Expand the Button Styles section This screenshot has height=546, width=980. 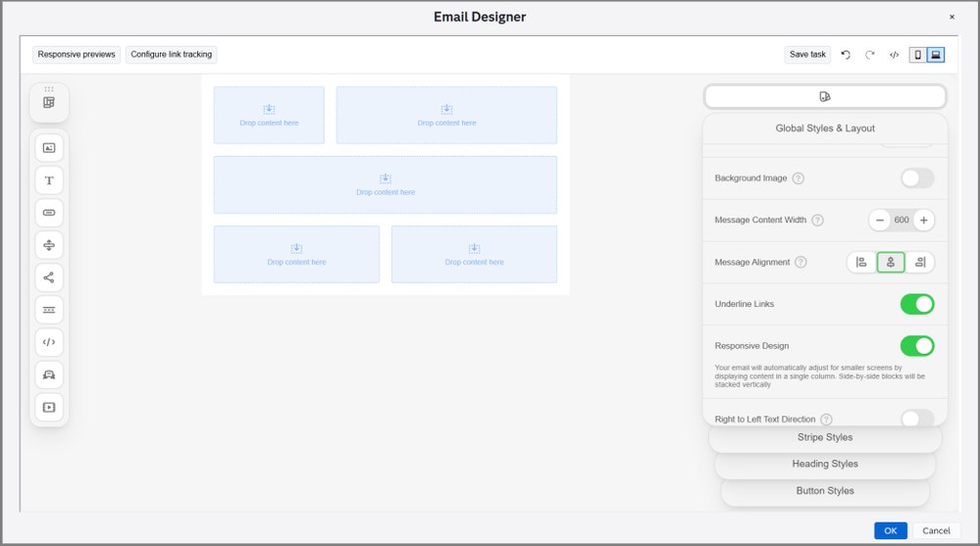pyautogui.click(x=825, y=491)
